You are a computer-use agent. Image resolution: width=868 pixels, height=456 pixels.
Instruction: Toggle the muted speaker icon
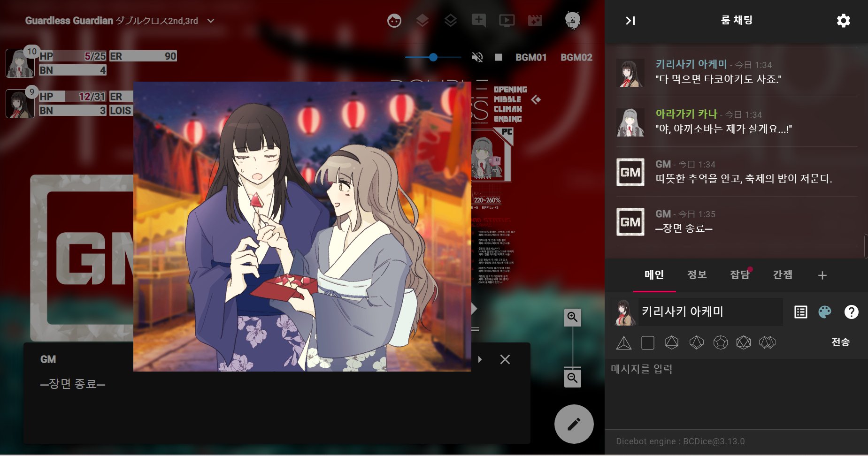477,57
